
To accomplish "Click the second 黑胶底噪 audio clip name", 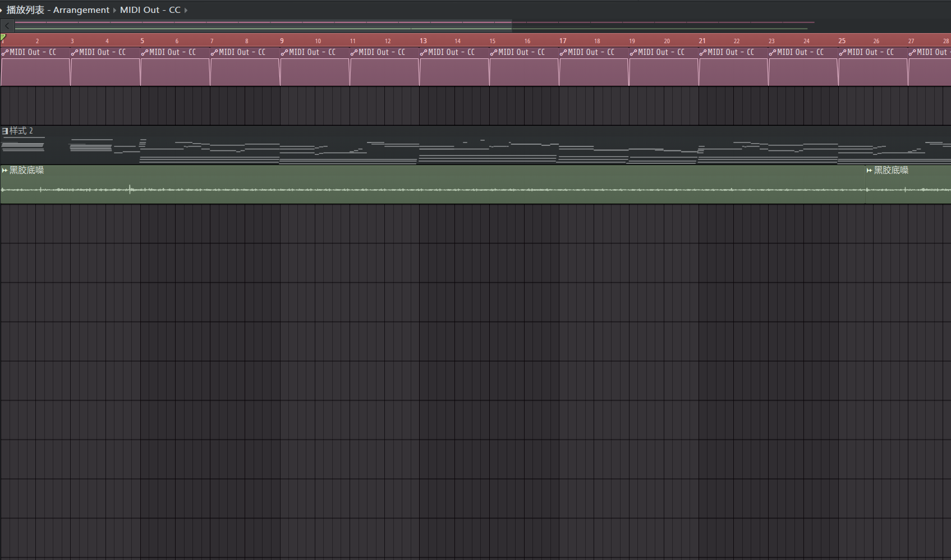I will tap(891, 170).
